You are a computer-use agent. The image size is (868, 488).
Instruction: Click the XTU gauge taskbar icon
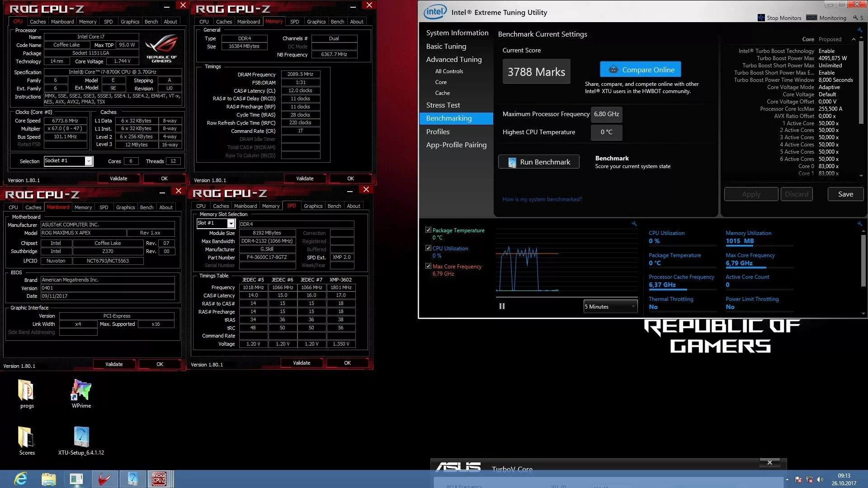tap(133, 479)
